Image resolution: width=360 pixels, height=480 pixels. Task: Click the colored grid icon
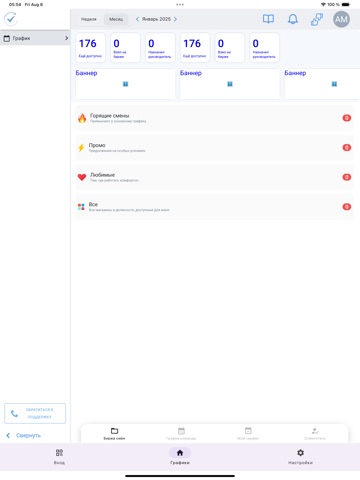coord(81,207)
